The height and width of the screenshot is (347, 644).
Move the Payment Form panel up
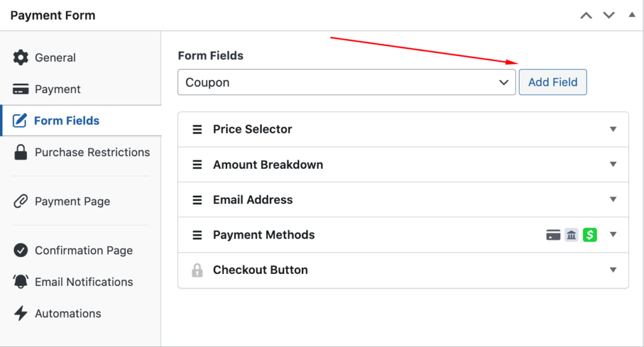[x=586, y=16]
